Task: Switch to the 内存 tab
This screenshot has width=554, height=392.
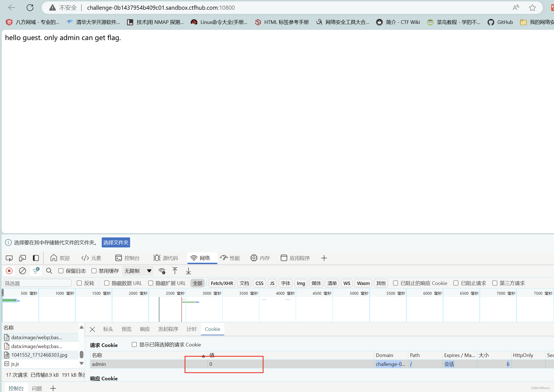Action: [x=260, y=258]
